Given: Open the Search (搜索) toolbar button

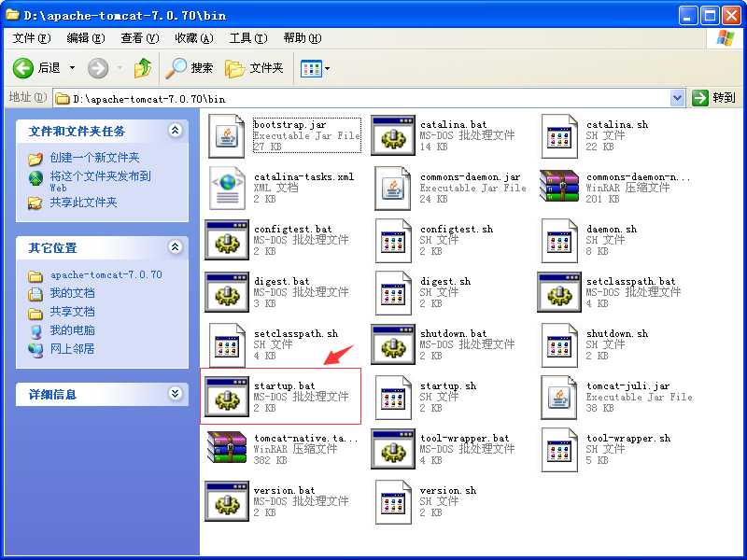Looking at the screenshot, I should [x=189, y=68].
